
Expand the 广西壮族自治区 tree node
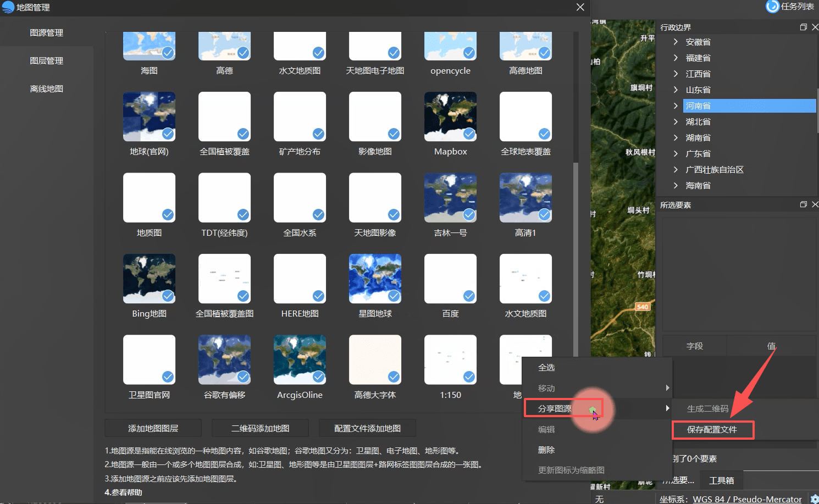coord(676,169)
